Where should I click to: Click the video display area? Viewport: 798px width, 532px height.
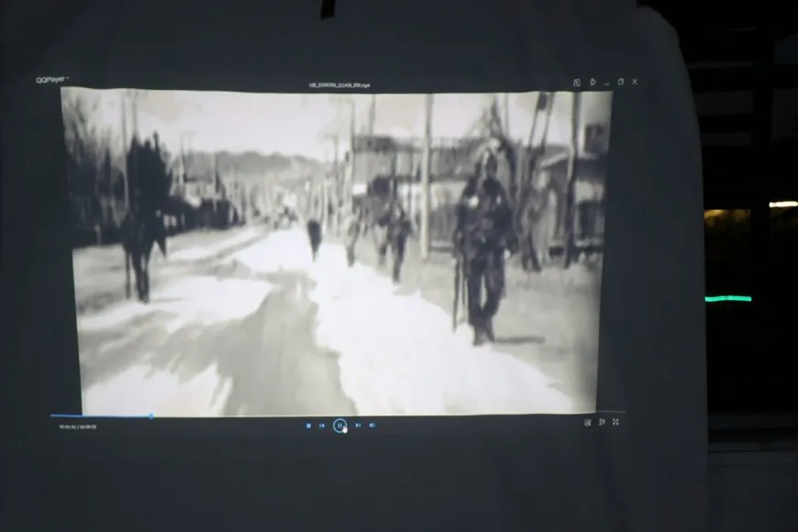click(337, 252)
